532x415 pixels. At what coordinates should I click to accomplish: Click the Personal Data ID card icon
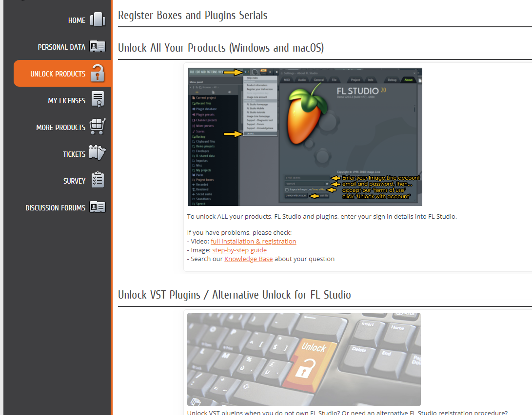[98, 46]
